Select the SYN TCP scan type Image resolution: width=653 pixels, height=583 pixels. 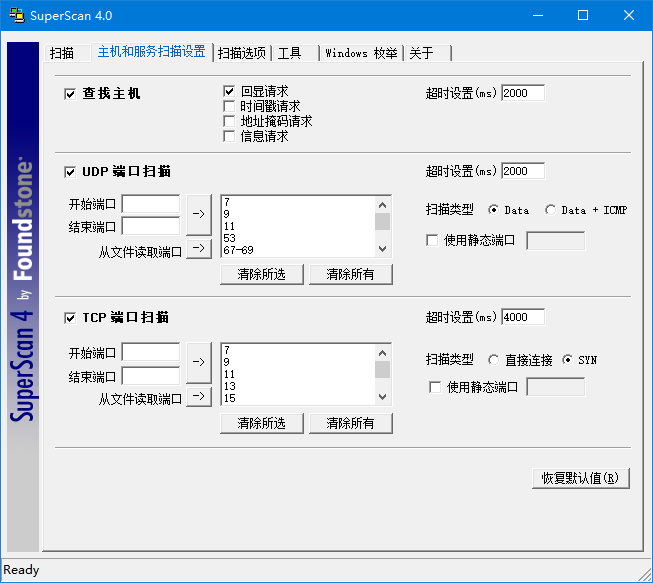[x=567, y=360]
